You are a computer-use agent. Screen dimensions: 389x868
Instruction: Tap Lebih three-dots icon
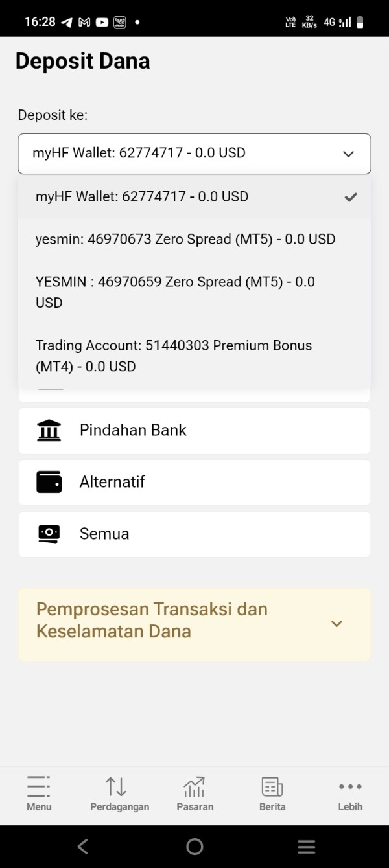tap(350, 786)
